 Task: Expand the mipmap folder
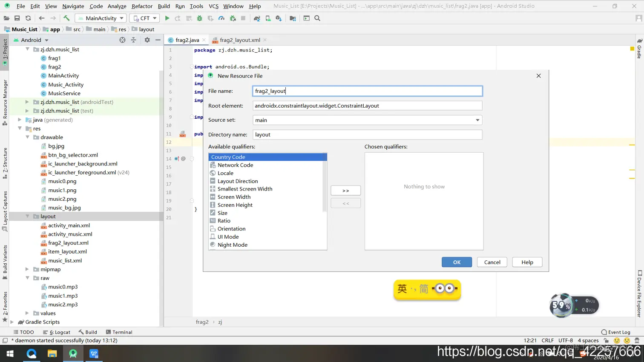27,269
